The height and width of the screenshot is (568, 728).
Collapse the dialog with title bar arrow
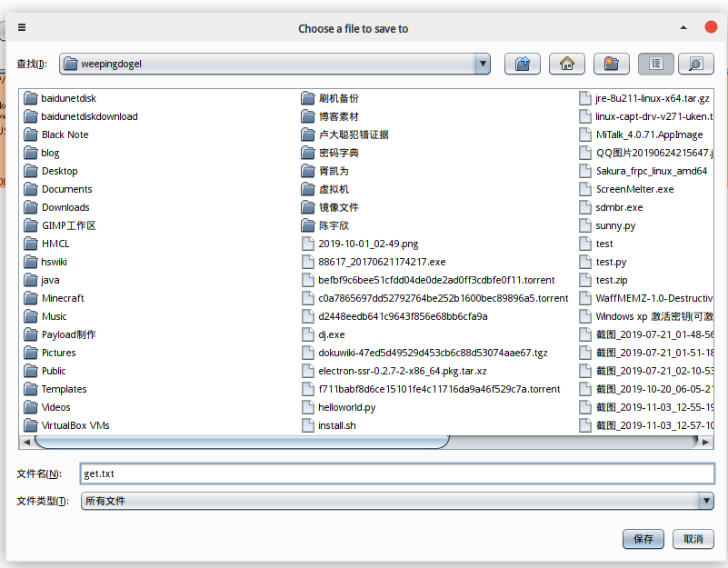point(682,28)
